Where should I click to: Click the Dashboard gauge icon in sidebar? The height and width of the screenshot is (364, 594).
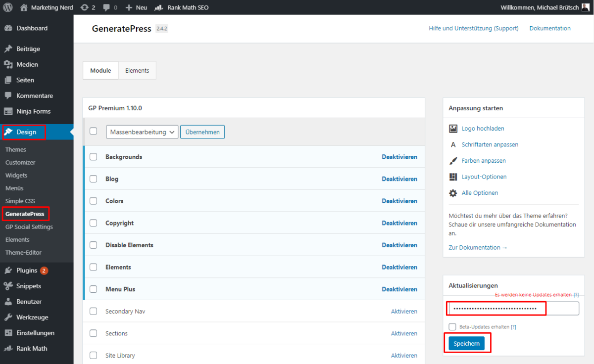click(8, 28)
